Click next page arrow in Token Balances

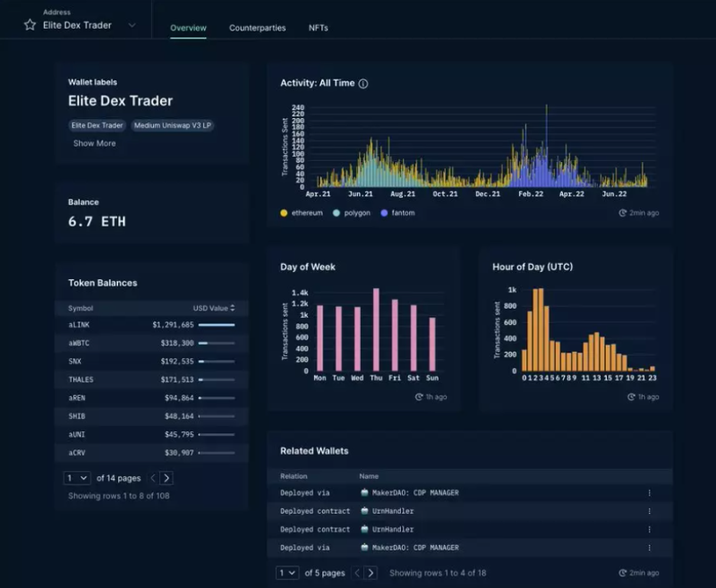(166, 479)
